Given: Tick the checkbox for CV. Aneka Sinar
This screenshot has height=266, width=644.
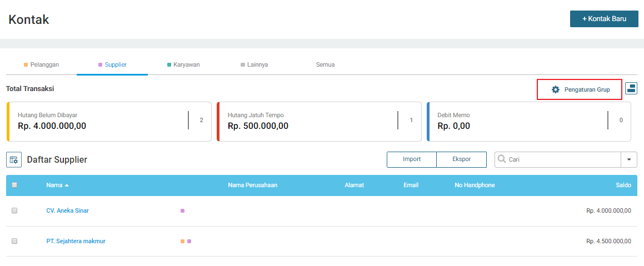Looking at the screenshot, I should pyautogui.click(x=14, y=211).
